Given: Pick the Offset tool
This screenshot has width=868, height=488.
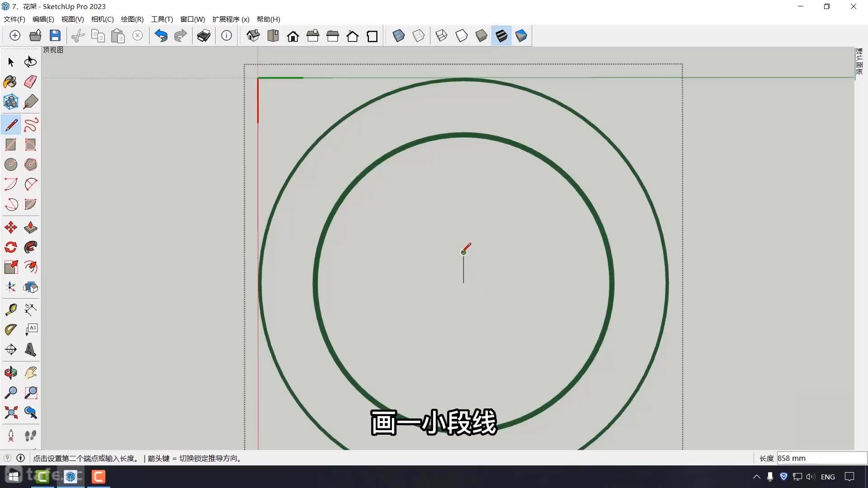Looking at the screenshot, I should [x=30, y=267].
